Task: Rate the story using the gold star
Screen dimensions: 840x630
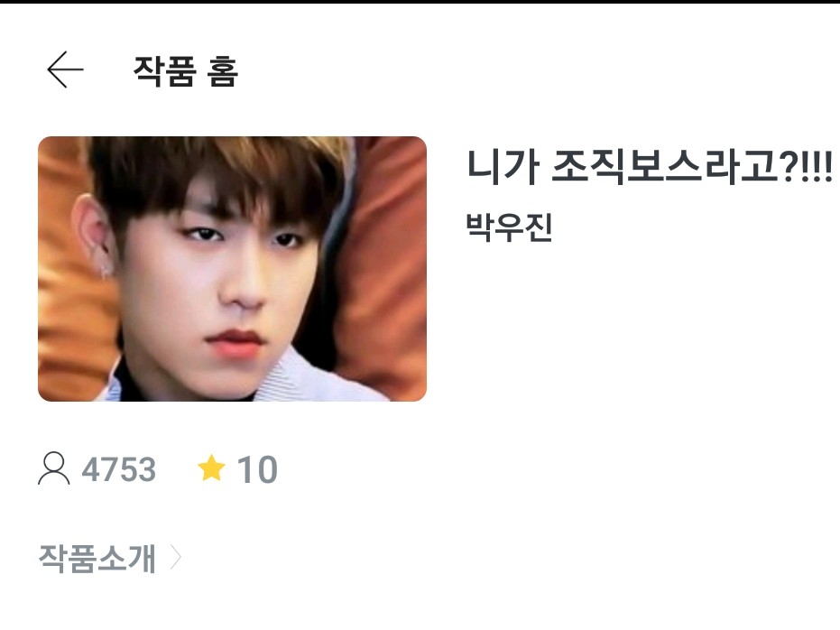Action: pos(211,468)
